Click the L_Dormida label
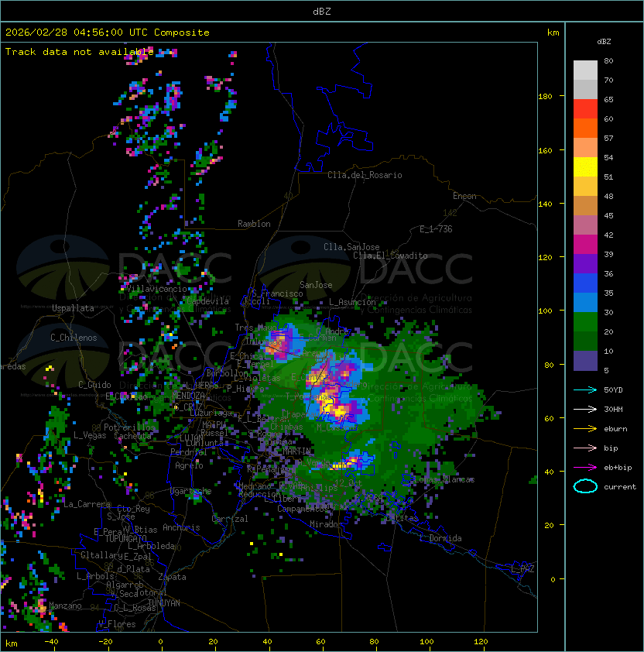Viewport: 644px width, 652px height. click(x=440, y=538)
